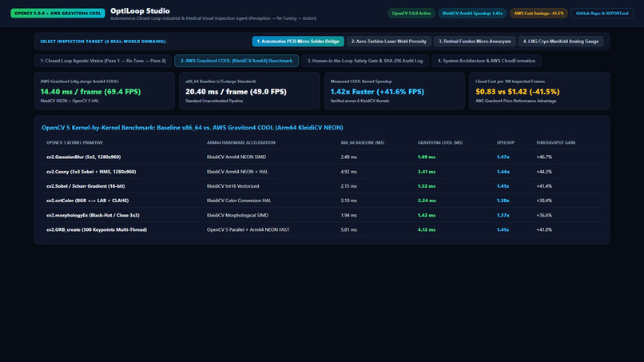This screenshot has height=362, width=644.
Task: Click 14.40 ms / frame (69.4 FPS) value
Action: (x=91, y=92)
